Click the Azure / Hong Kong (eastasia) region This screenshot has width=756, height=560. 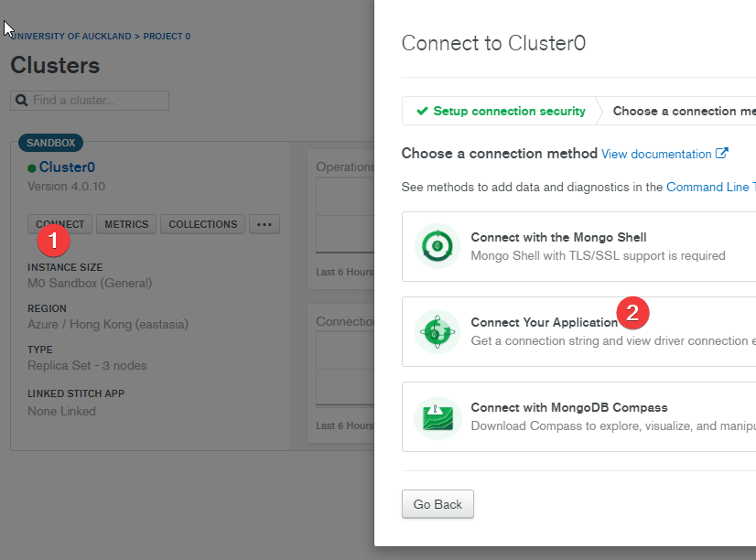pos(108,324)
